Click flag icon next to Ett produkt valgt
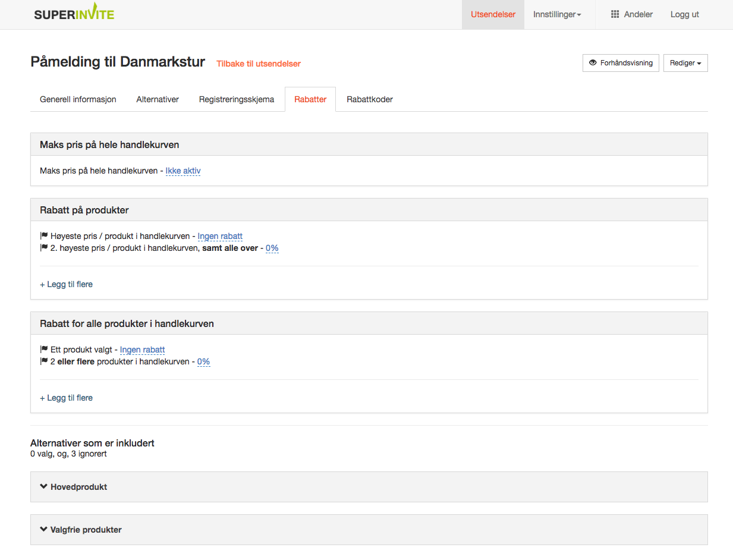Screen dimensions: 733x560 pyautogui.click(x=44, y=350)
